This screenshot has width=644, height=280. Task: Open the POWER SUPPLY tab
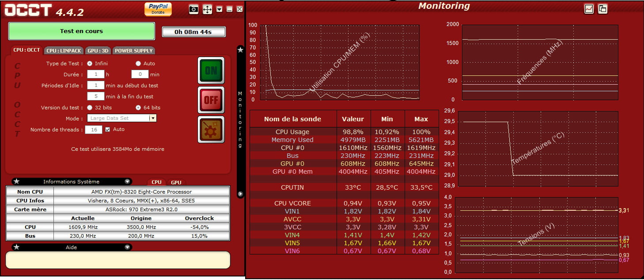tap(134, 51)
